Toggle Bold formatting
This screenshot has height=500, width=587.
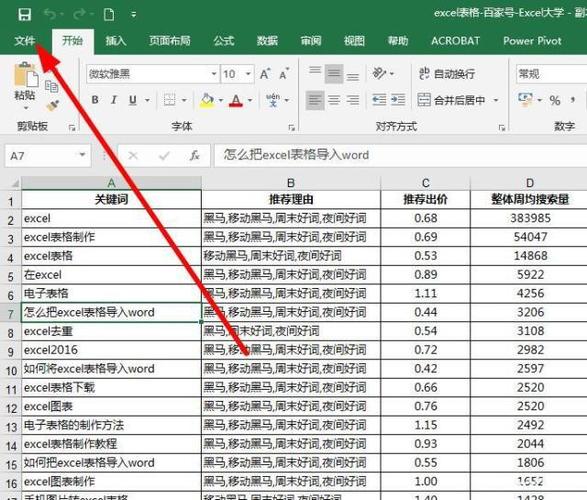pyautogui.click(x=95, y=100)
